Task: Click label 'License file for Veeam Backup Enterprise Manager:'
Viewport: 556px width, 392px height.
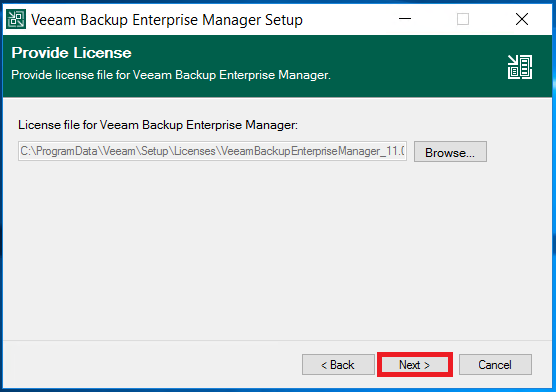Action: click(x=158, y=125)
